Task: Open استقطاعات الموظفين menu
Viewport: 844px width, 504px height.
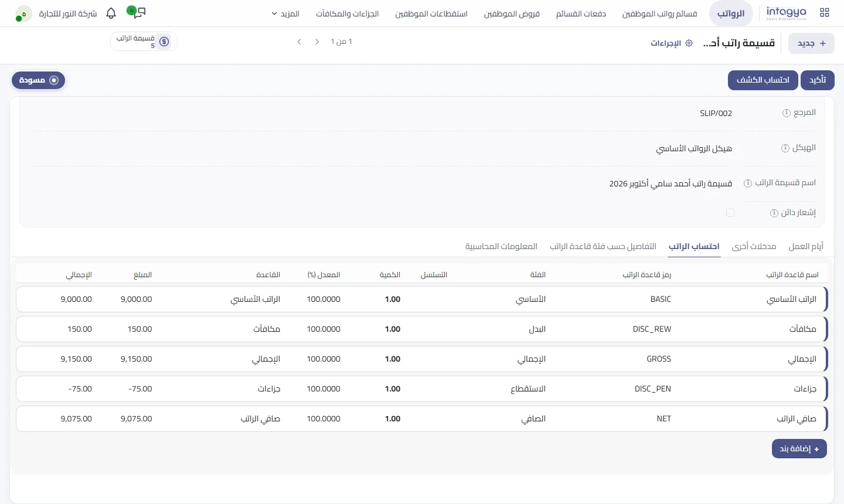Action: tap(431, 13)
